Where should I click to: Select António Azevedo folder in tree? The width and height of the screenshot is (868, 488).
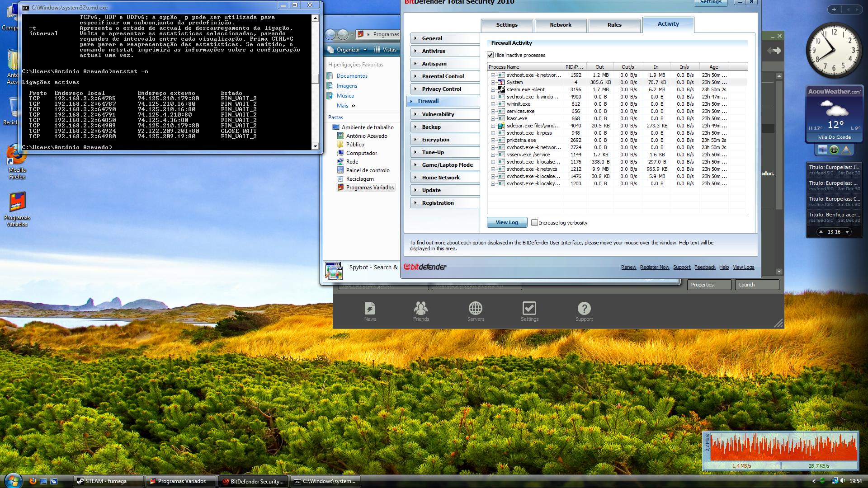click(x=367, y=136)
